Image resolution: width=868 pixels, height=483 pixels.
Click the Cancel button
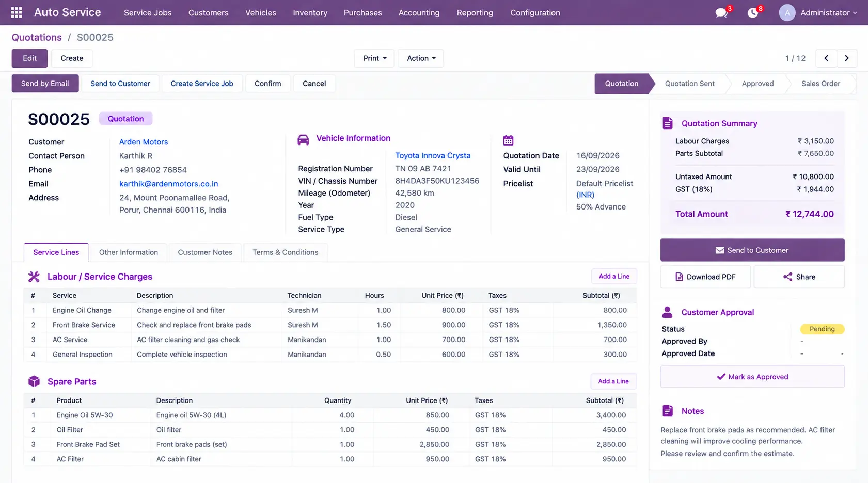tap(314, 84)
